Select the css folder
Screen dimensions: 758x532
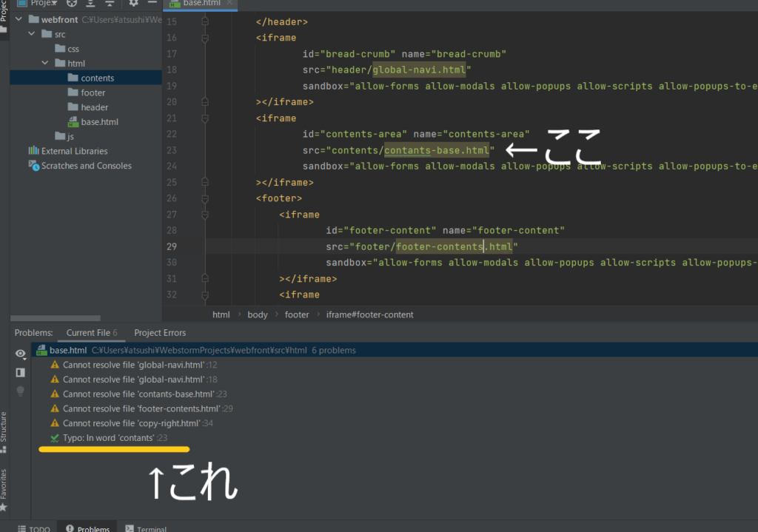(67, 49)
